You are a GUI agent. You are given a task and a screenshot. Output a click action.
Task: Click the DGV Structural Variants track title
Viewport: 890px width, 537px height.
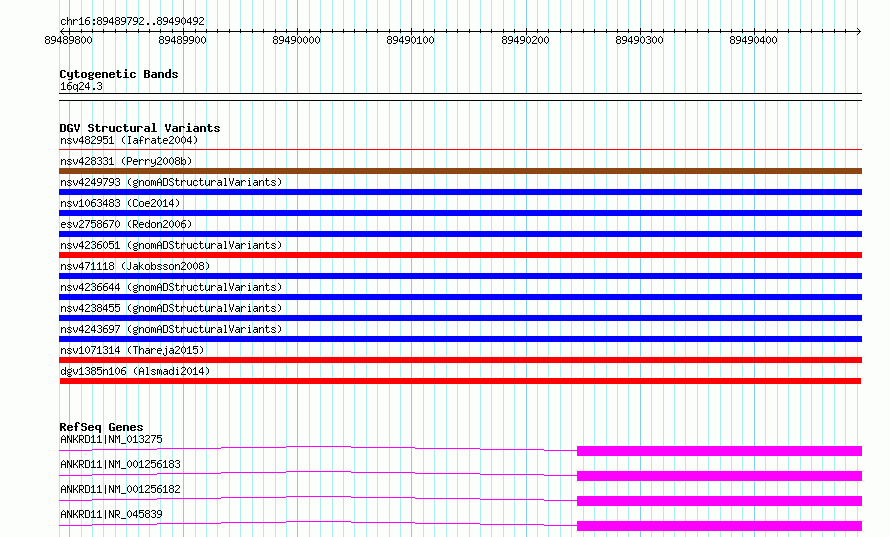click(140, 128)
